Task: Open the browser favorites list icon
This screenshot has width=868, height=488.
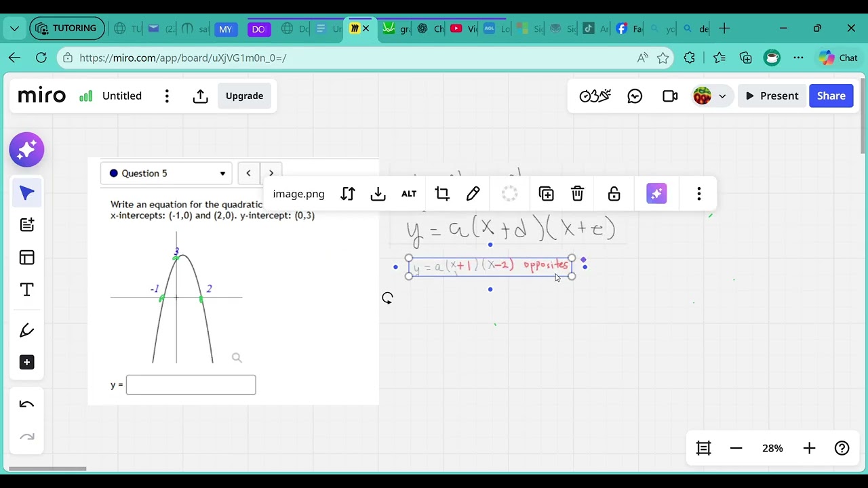Action: pyautogui.click(x=719, y=58)
